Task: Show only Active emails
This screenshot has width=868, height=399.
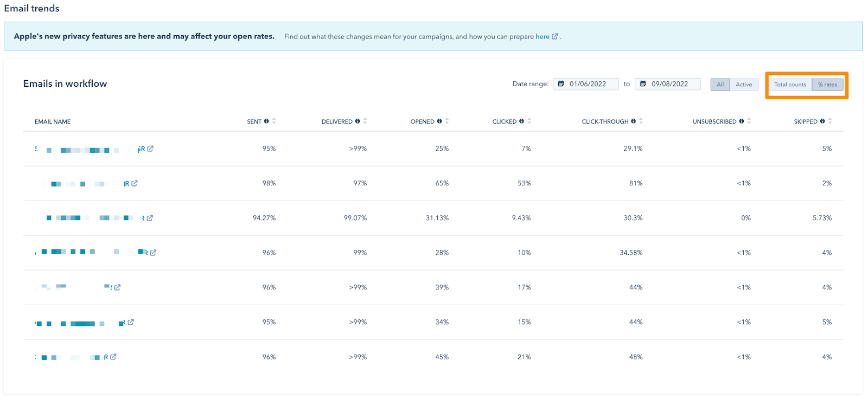Action: (744, 85)
